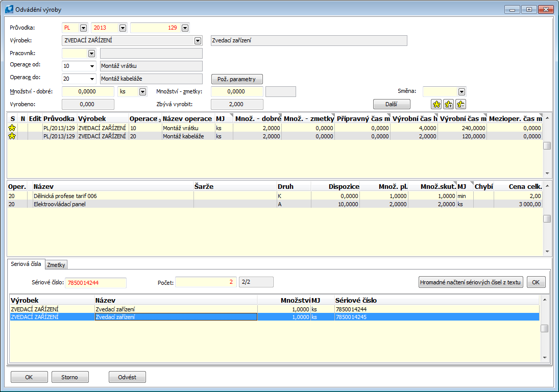Open the Průvodka year 2013 dropdown
This screenshot has height=392, width=559.
[123, 28]
